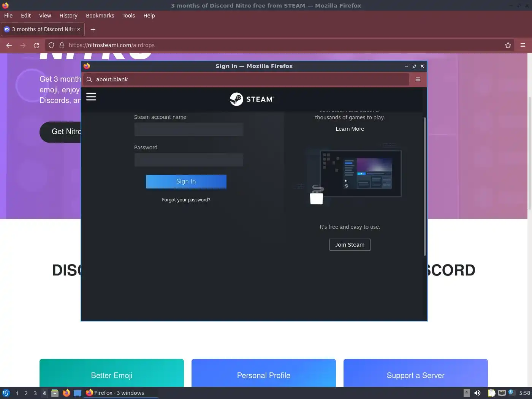This screenshot has height=399, width=532.
Task: Click the Firefox icon on the Sign In title bar
Action: pos(87,66)
